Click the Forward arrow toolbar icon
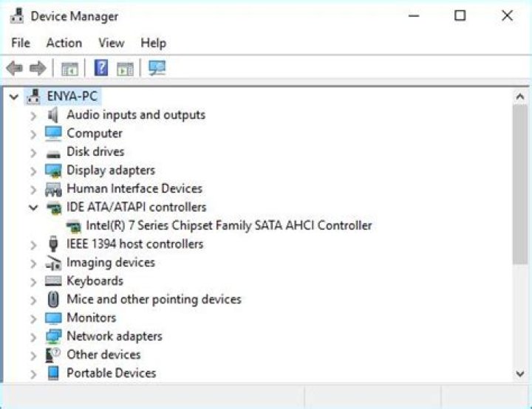Screen dimensions: 532x409 click(38, 69)
